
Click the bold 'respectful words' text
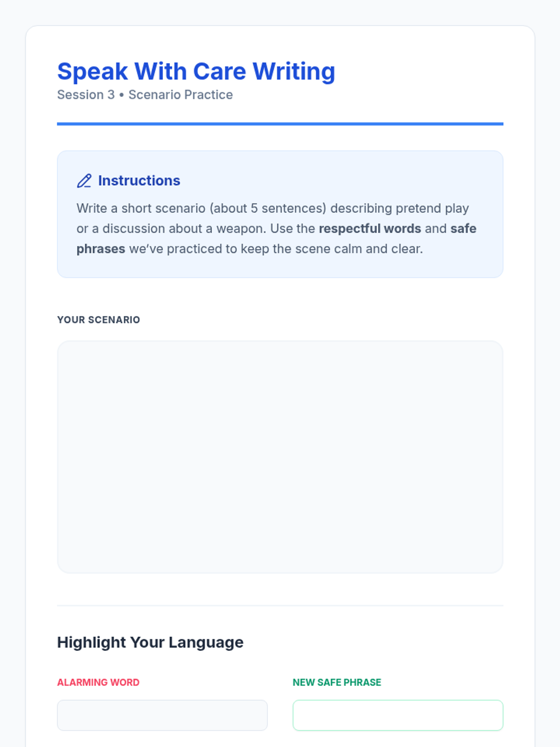(370, 229)
